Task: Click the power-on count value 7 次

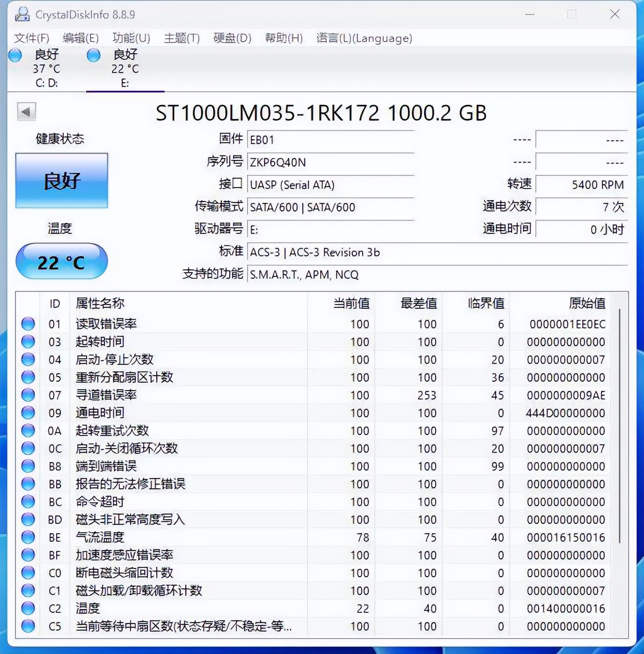Action: point(582,207)
